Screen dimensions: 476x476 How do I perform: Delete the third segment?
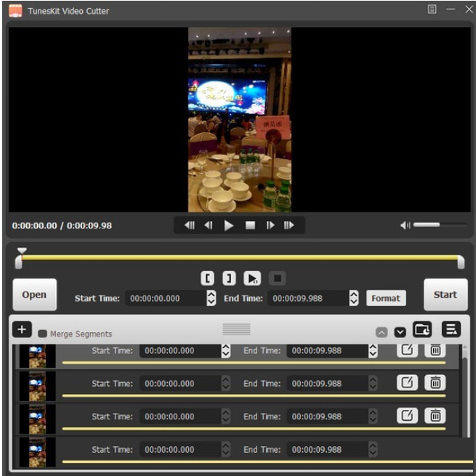[x=435, y=416]
